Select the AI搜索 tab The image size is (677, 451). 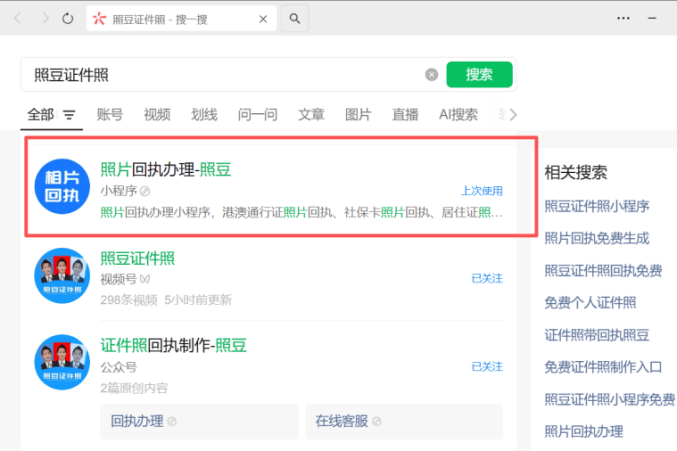click(458, 114)
